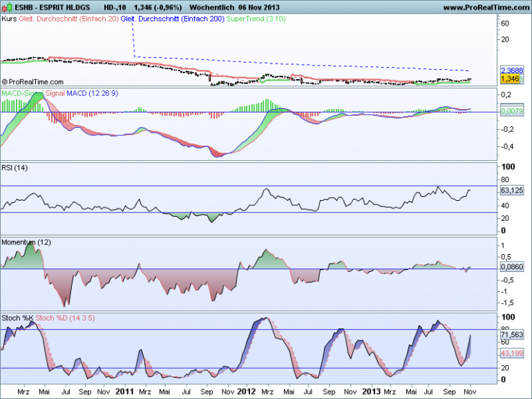
Task: Click the 2011 year marker on time axis
Action: pyautogui.click(x=124, y=391)
